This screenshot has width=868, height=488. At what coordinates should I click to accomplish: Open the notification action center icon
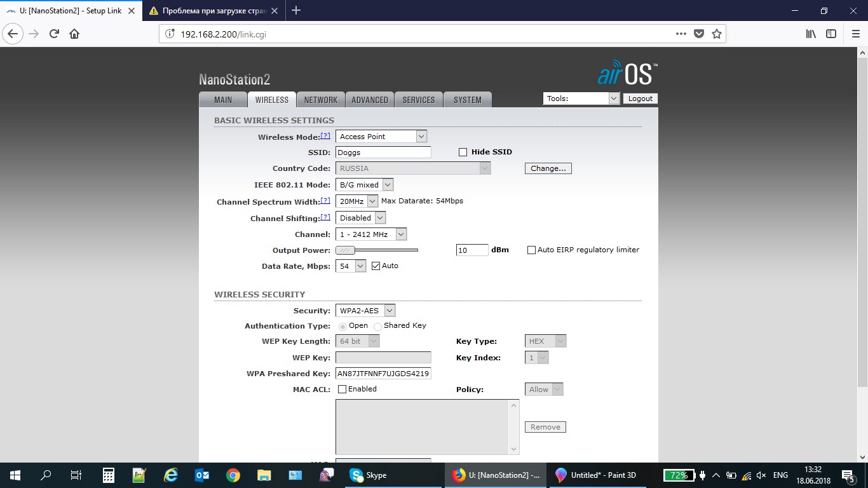(x=850, y=475)
